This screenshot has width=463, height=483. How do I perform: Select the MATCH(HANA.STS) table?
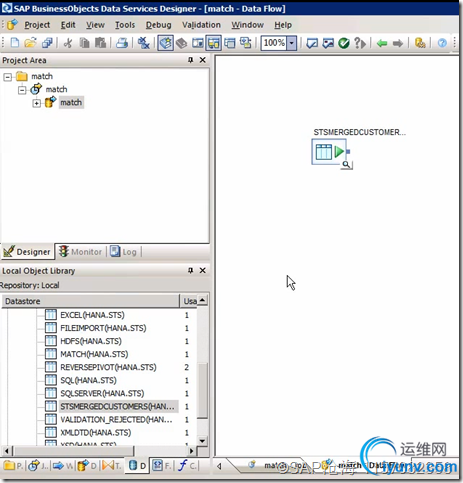pyautogui.click(x=94, y=354)
